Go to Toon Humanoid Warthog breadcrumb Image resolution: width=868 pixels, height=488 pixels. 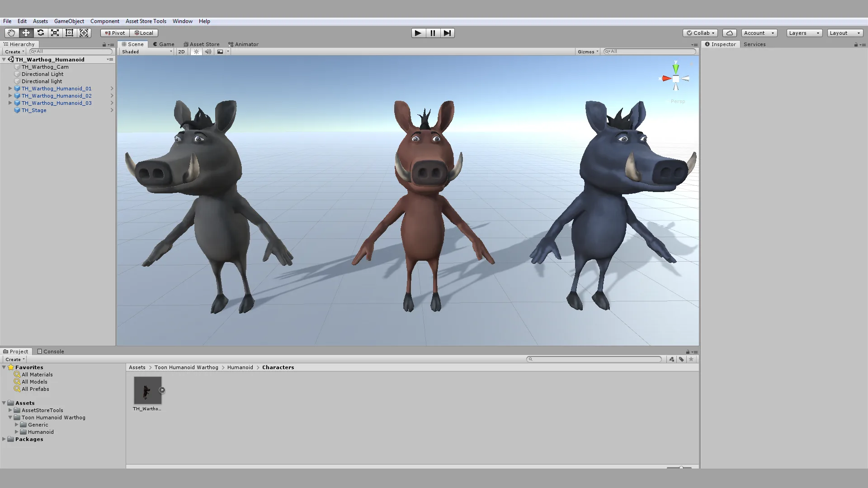click(x=186, y=367)
